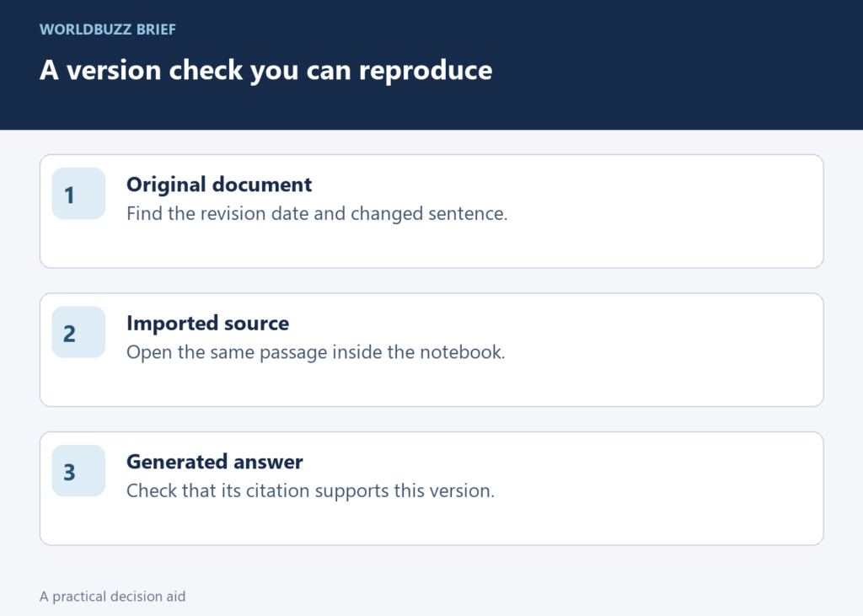Click the 'Imported source' title
The width and height of the screenshot is (863, 616).
tap(207, 323)
